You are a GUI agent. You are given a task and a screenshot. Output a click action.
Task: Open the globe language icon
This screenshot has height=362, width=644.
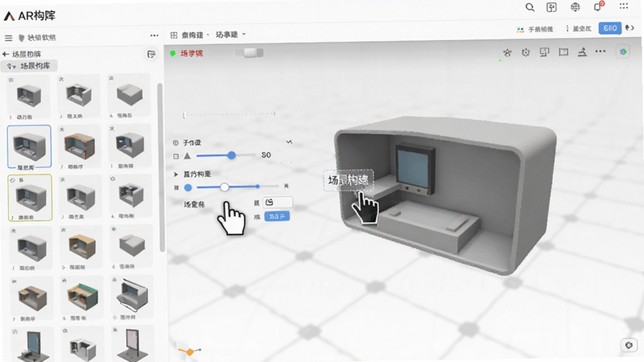575,7
